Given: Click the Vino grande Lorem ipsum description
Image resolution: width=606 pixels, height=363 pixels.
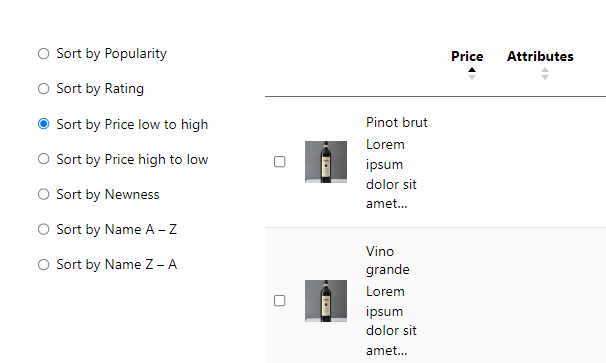Looking at the screenshot, I should click(391, 321).
